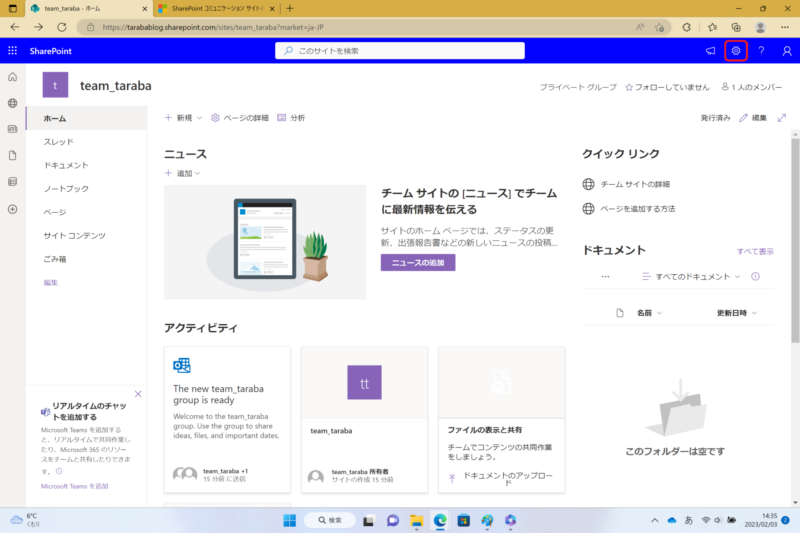Click the Create plus icon in app bar
The width and height of the screenshot is (800, 533).
[13, 209]
